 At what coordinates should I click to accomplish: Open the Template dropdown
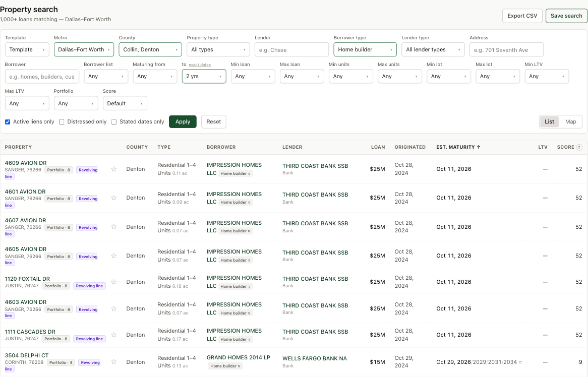(x=27, y=49)
